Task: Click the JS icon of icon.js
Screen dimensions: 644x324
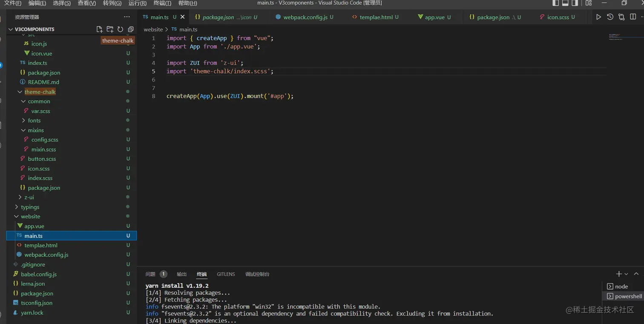Action: (26, 43)
